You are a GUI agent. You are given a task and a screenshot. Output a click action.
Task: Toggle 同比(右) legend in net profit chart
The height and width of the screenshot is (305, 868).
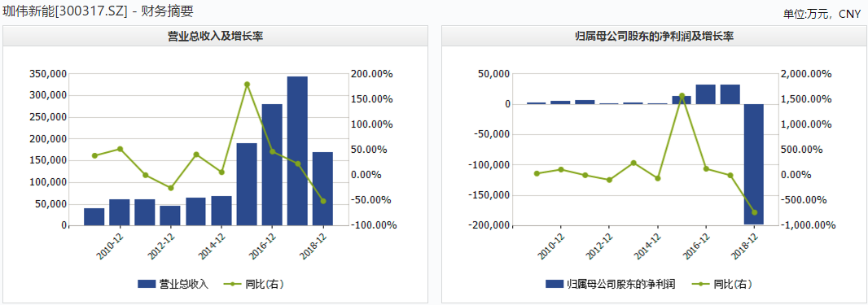[722, 284]
